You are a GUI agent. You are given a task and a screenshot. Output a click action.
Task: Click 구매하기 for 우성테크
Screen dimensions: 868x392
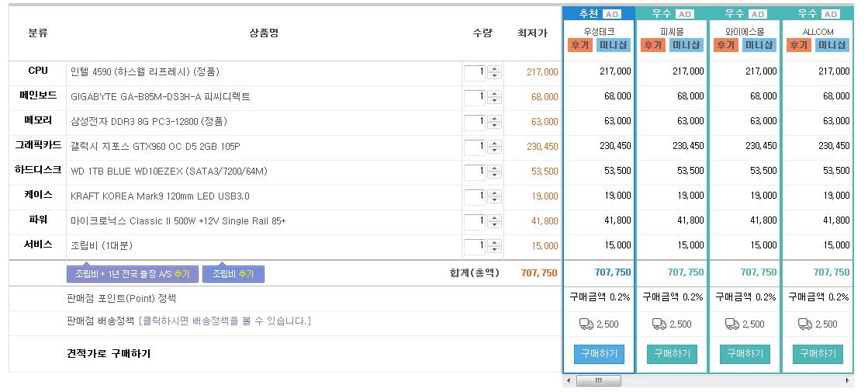point(598,354)
